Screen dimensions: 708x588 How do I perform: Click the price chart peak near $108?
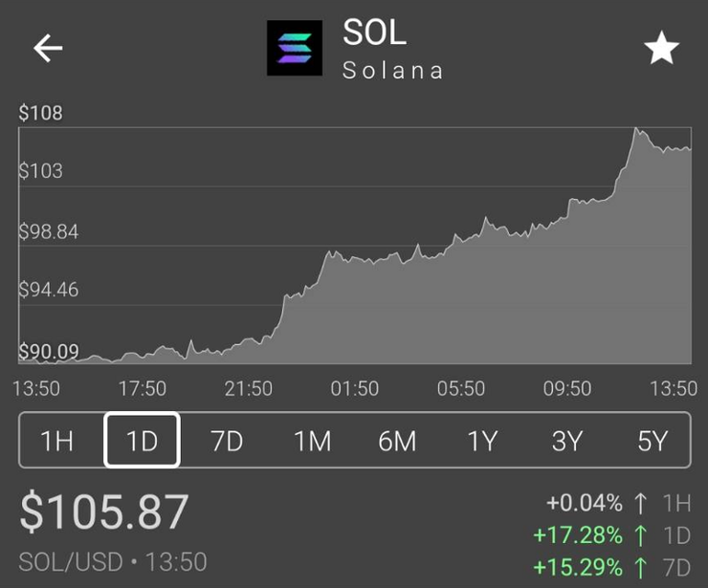pyautogui.click(x=636, y=130)
